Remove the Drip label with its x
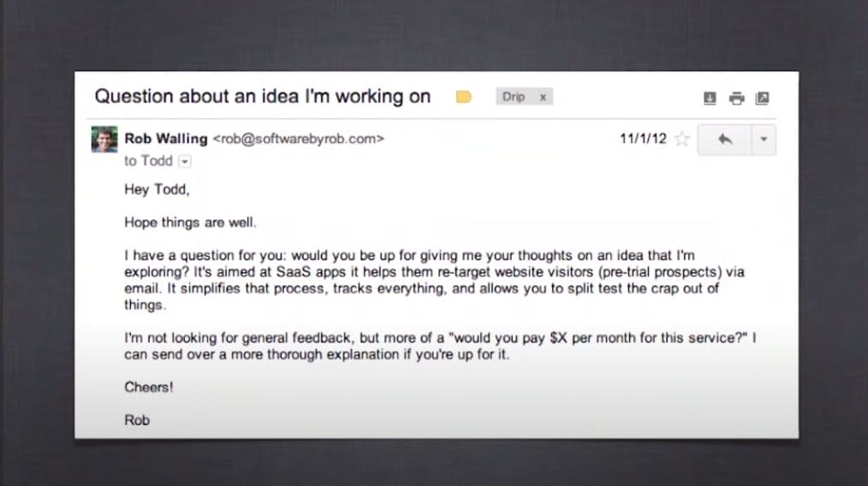 [x=543, y=97]
